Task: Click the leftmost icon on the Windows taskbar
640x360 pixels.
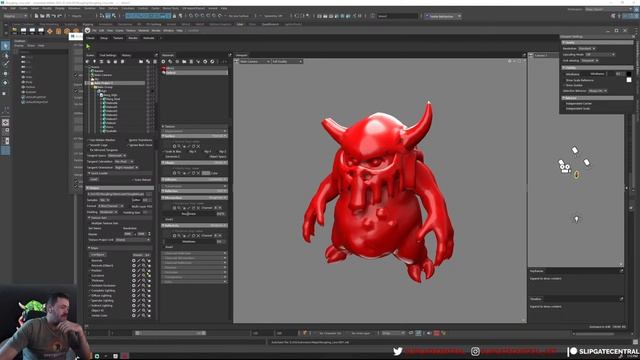Action: 97,356
